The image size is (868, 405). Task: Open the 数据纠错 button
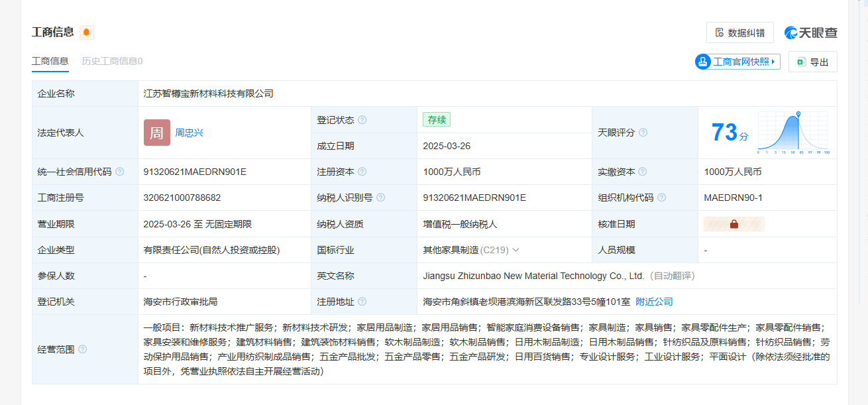(x=740, y=32)
